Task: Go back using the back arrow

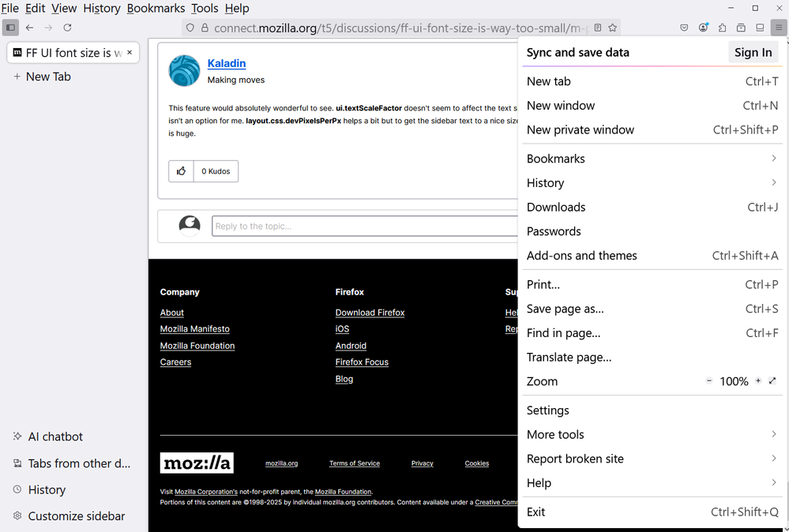Action: pyautogui.click(x=29, y=28)
